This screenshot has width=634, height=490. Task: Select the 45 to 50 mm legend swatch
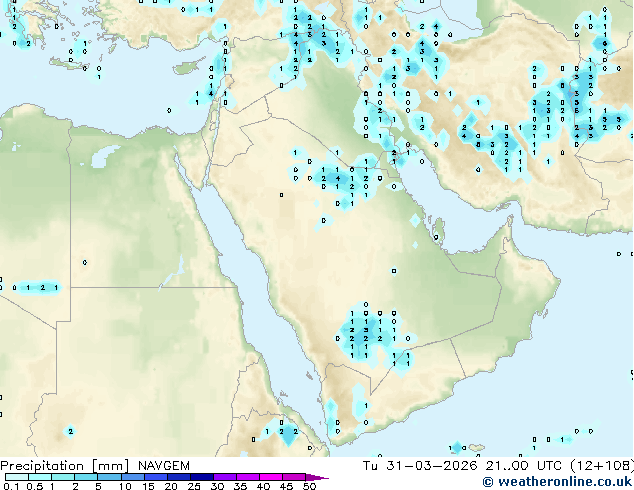point(294,477)
